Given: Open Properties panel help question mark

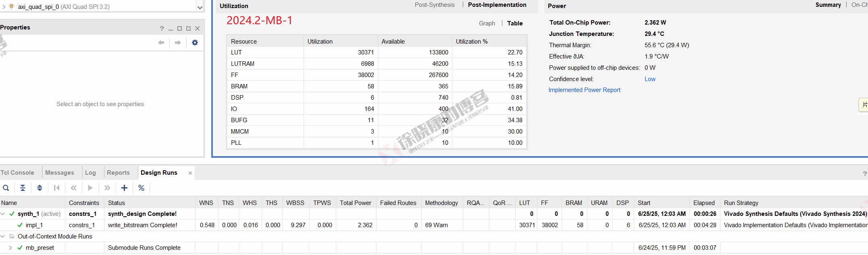Looking at the screenshot, I should click(162, 28).
